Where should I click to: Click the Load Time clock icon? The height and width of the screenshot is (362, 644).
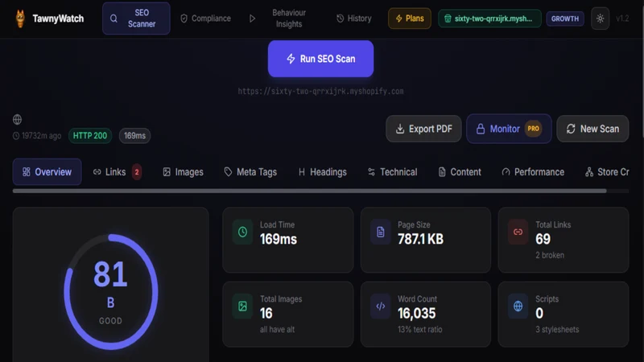click(x=242, y=232)
